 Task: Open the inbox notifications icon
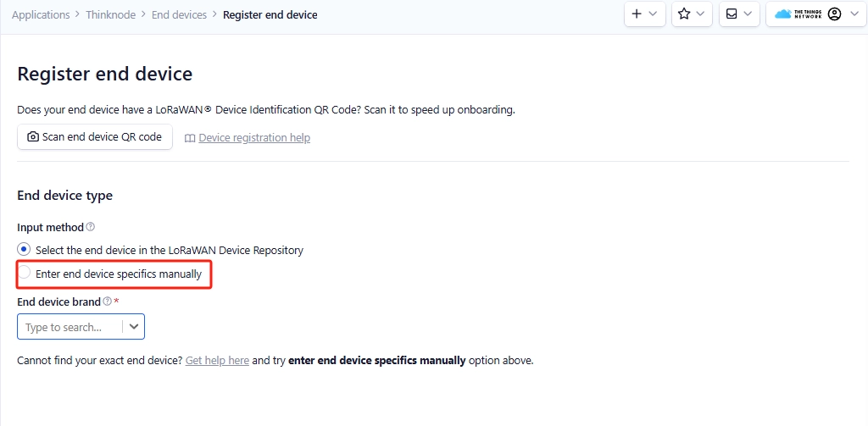pyautogui.click(x=732, y=14)
